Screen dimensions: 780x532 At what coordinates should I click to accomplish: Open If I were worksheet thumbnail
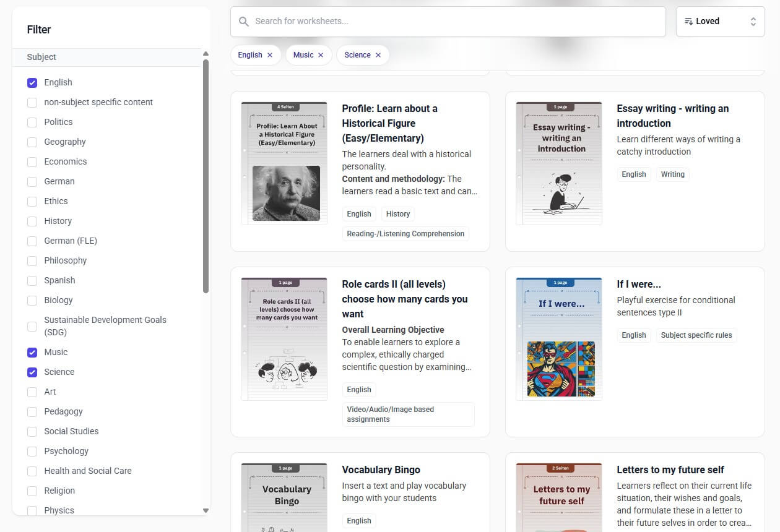coord(559,339)
